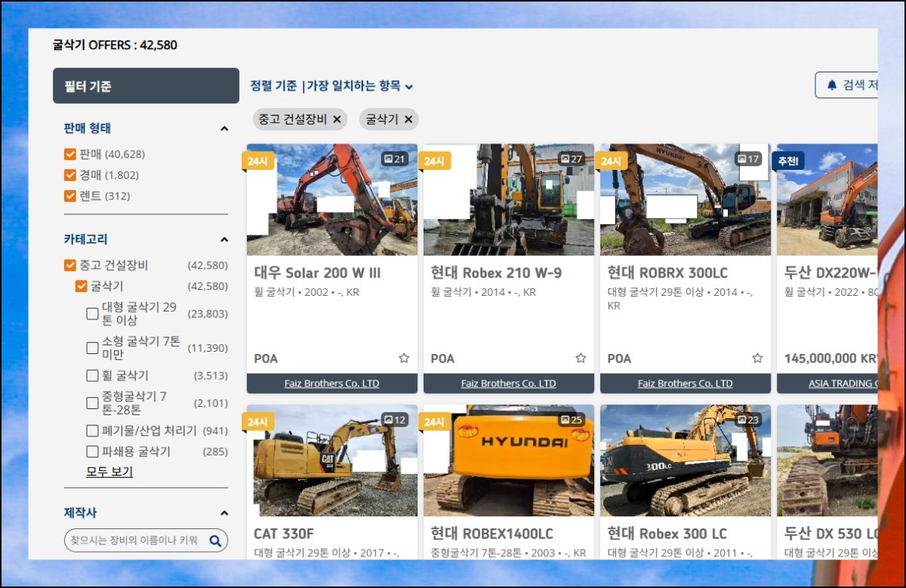Click 모두 보기 to show all categories
This screenshot has height=588, width=906.
[109, 472]
